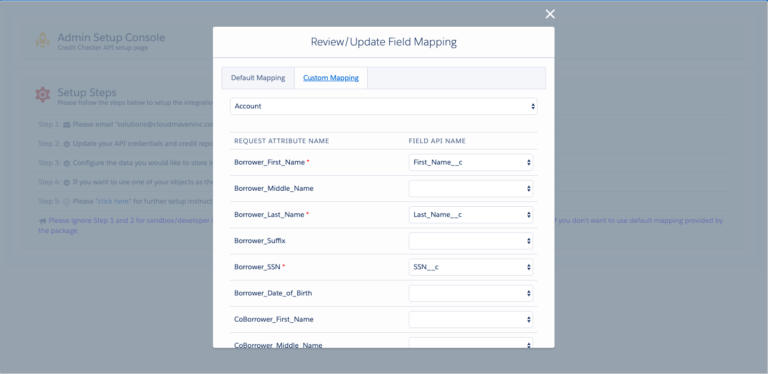This screenshot has width=768, height=374.
Task: Switch to the Default Mapping tab
Action: point(258,78)
